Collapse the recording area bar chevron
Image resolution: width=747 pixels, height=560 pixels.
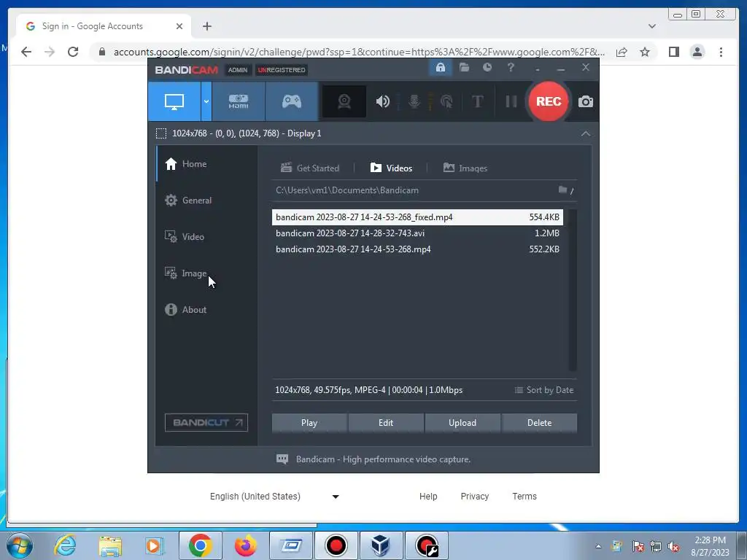pyautogui.click(x=586, y=134)
